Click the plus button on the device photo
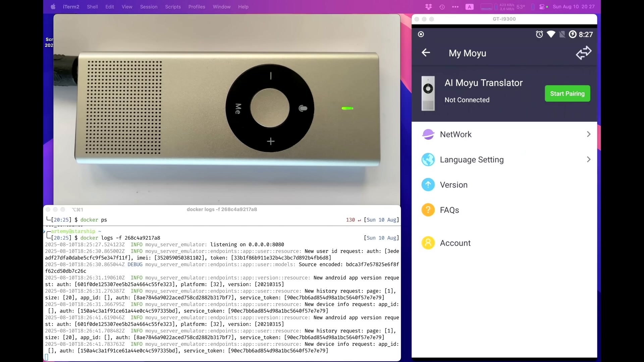 click(271, 141)
